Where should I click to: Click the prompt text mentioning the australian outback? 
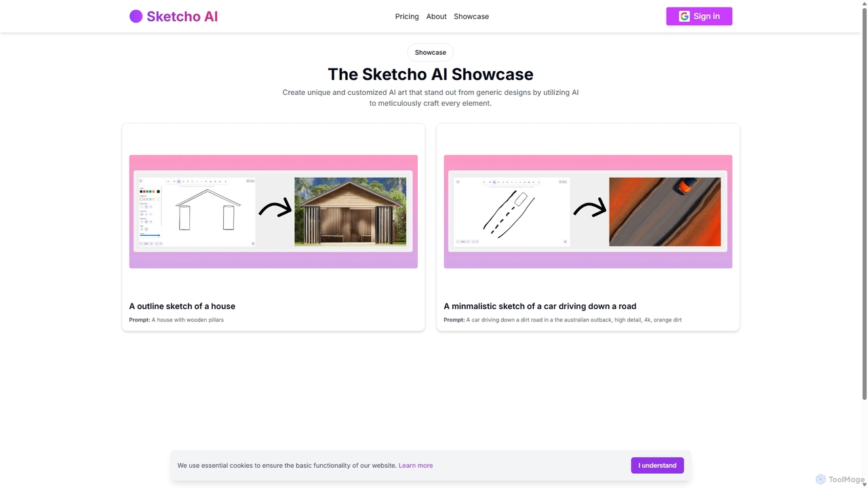tap(574, 320)
